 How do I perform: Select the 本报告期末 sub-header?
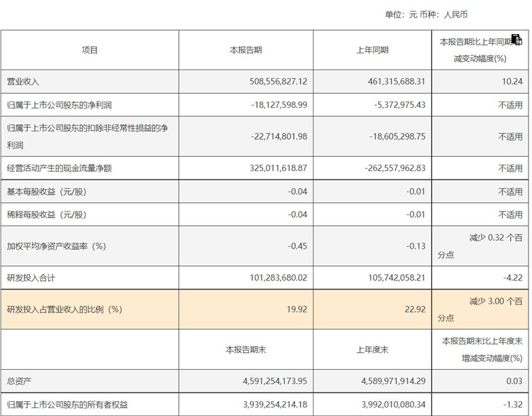tap(245, 350)
